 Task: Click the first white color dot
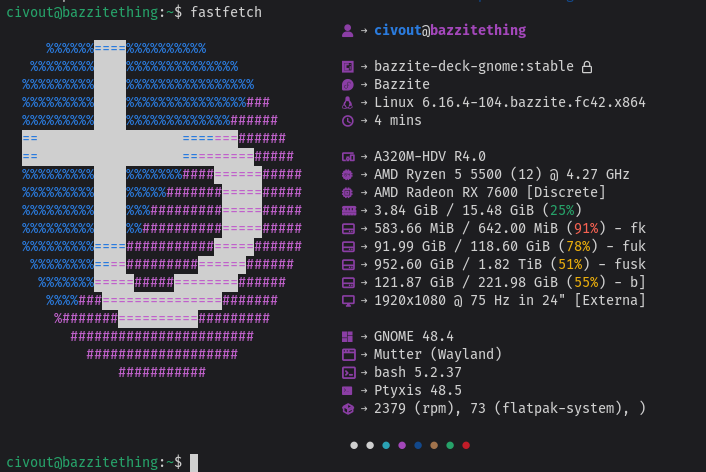click(x=354, y=445)
